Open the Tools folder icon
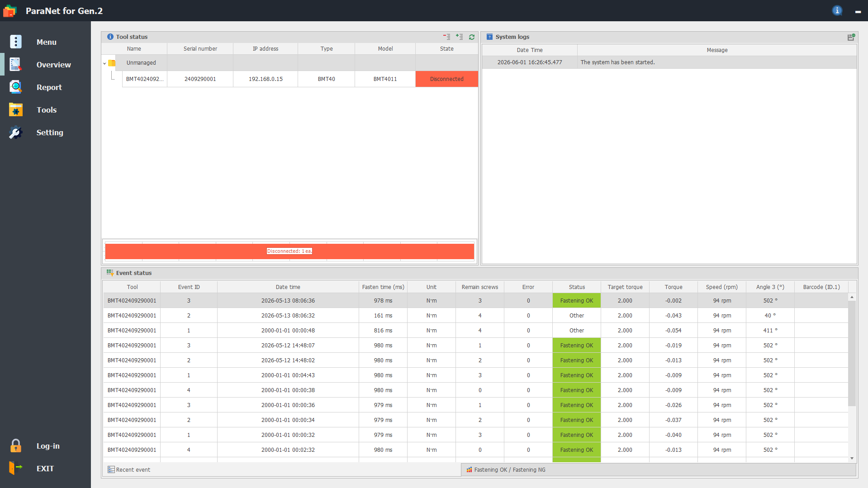 [x=16, y=110]
